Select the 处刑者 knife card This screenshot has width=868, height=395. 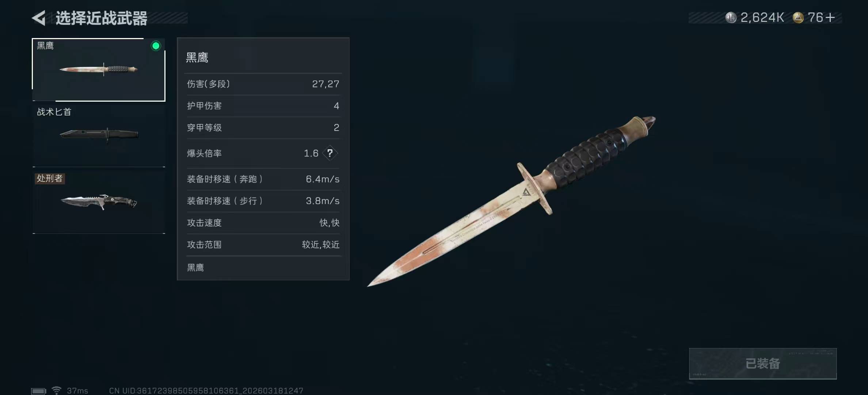(x=99, y=201)
